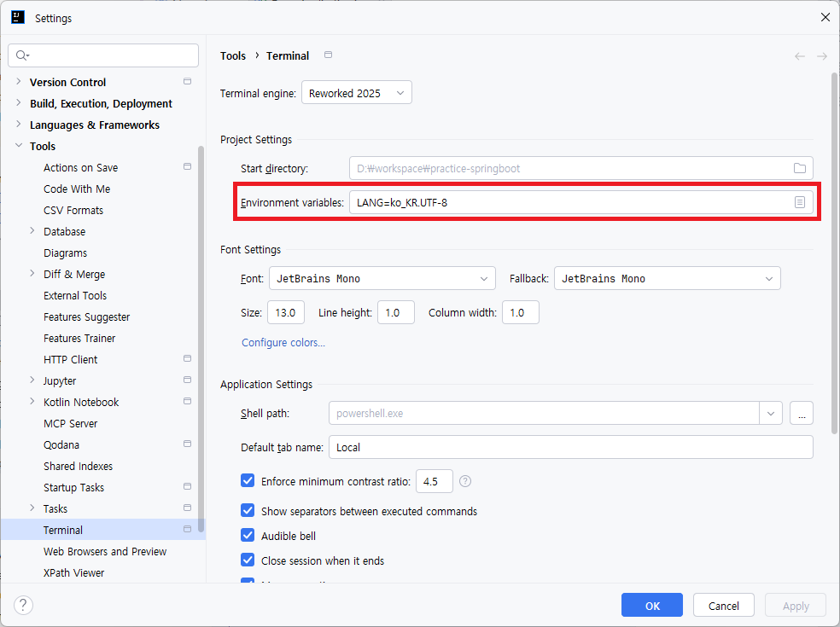Click the project-level icon beside the Terminal breadcrumb

tap(329, 55)
